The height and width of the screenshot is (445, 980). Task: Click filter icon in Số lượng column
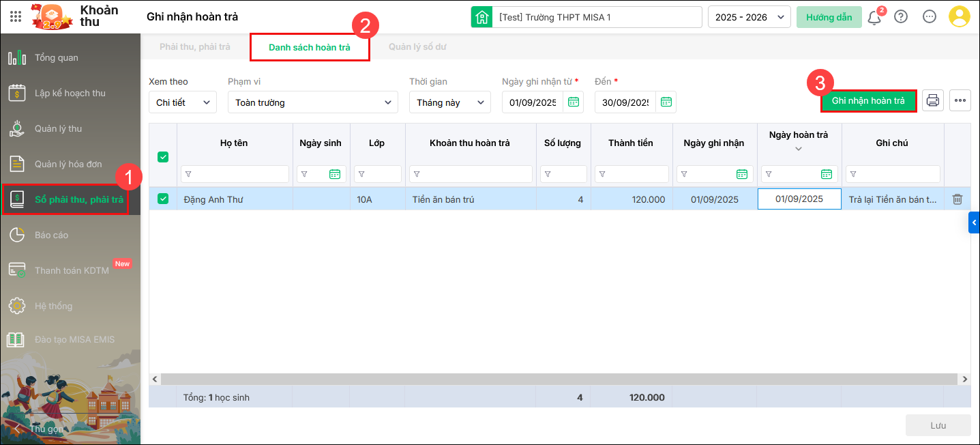pyautogui.click(x=548, y=174)
